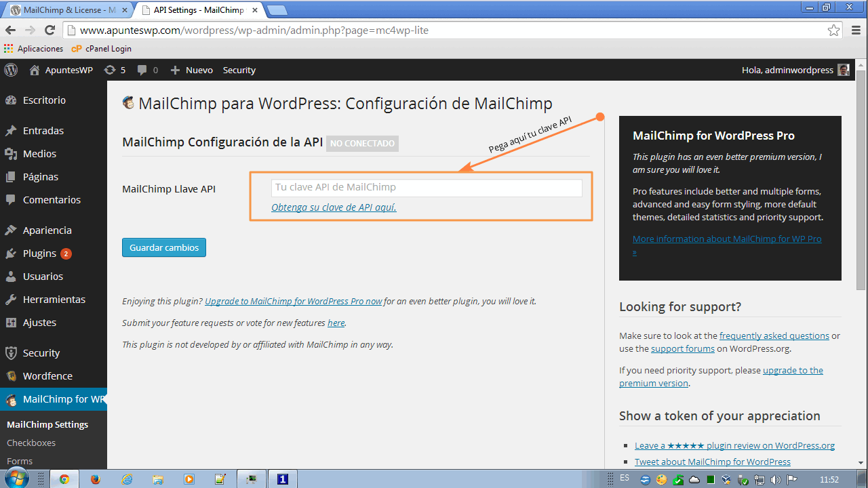Viewport: 868px width, 488px height.
Task: Click the WordPress logo in admin bar
Action: point(11,70)
